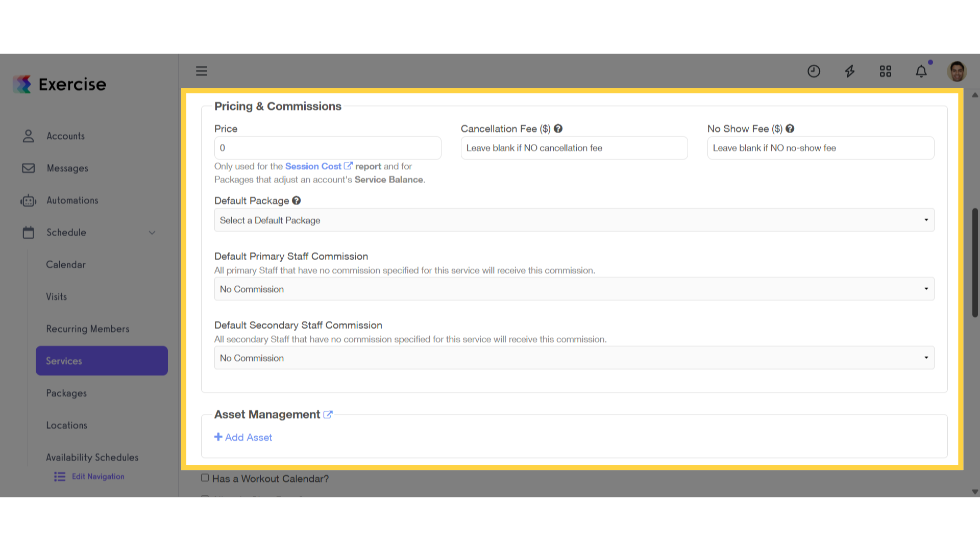Viewport: 980px width, 551px height.
Task: Open Automations in the sidebar
Action: pyautogui.click(x=72, y=201)
